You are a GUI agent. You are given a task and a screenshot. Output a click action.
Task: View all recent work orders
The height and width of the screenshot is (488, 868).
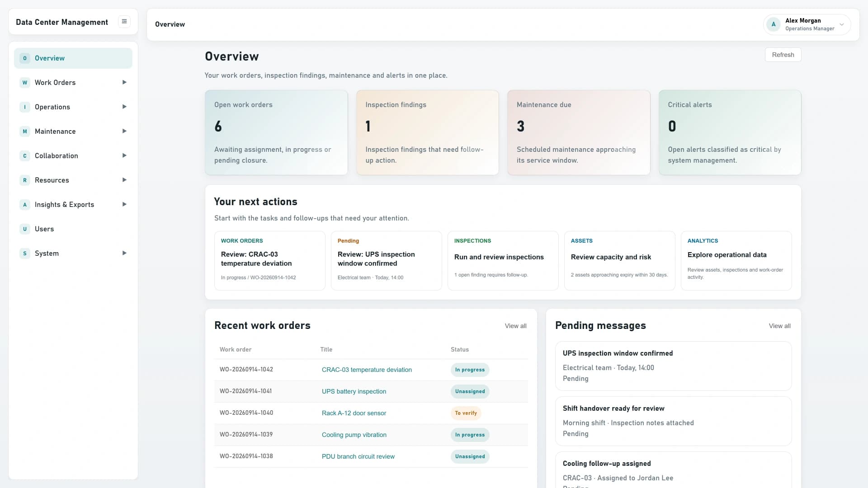click(x=515, y=326)
